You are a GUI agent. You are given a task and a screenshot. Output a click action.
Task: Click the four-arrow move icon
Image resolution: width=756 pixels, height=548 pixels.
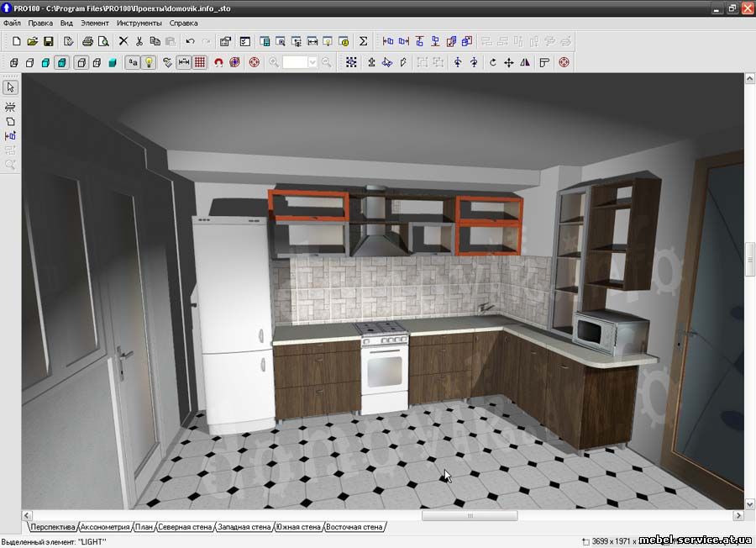click(x=508, y=62)
